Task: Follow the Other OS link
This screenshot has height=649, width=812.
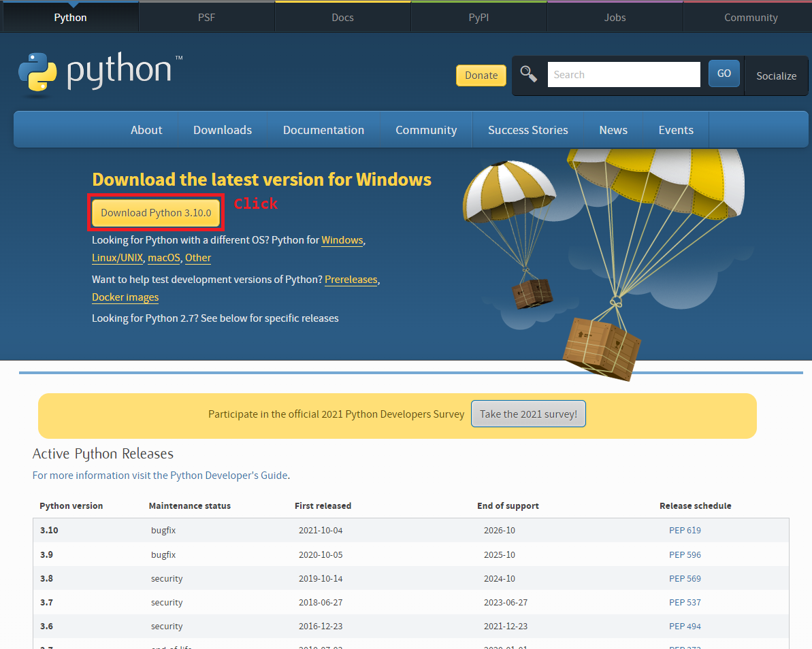Action: [198, 258]
